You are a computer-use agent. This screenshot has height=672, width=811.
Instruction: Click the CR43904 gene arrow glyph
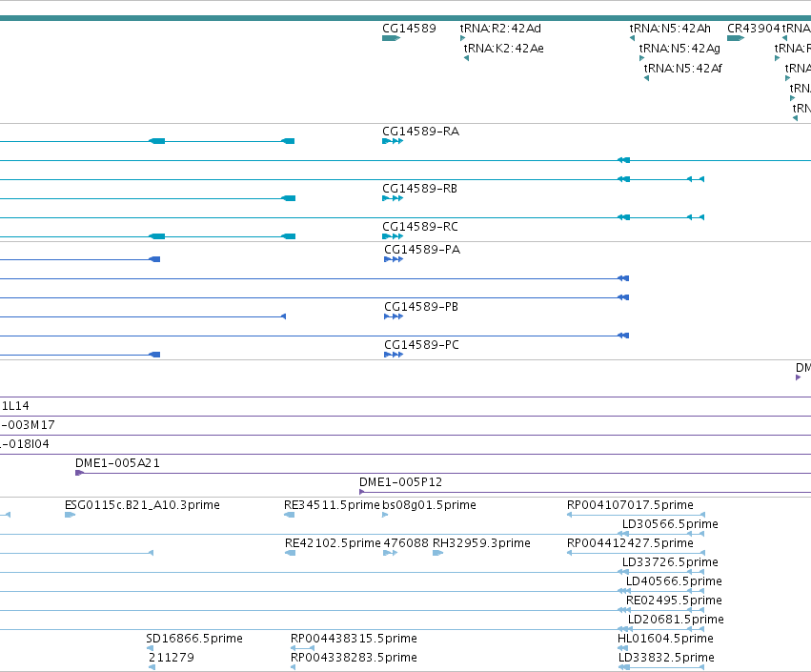(736, 38)
